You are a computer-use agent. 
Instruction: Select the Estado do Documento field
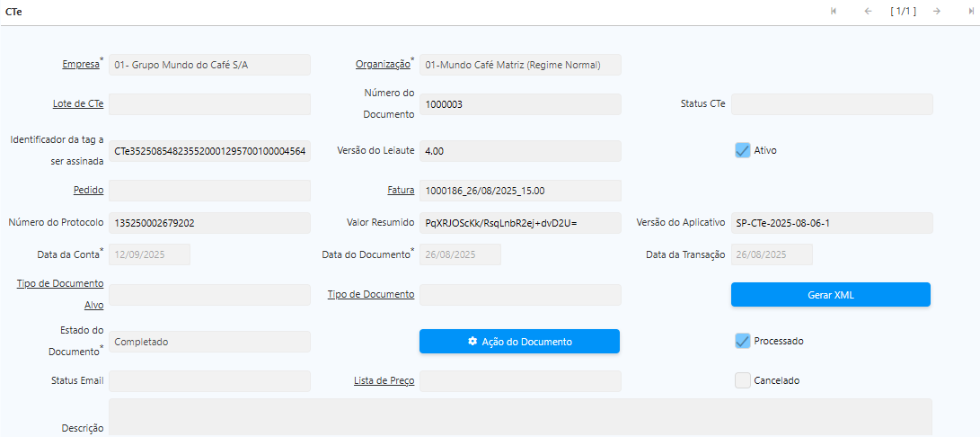tap(209, 342)
